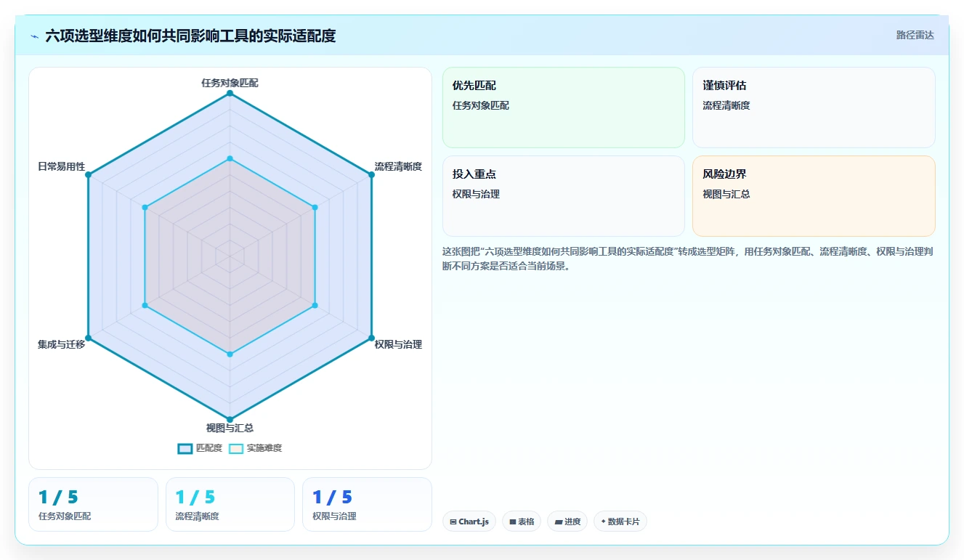Viewport: 964px width, 560px height.
Task: Click the outer data point at 权限与治理
Action: [x=371, y=338]
